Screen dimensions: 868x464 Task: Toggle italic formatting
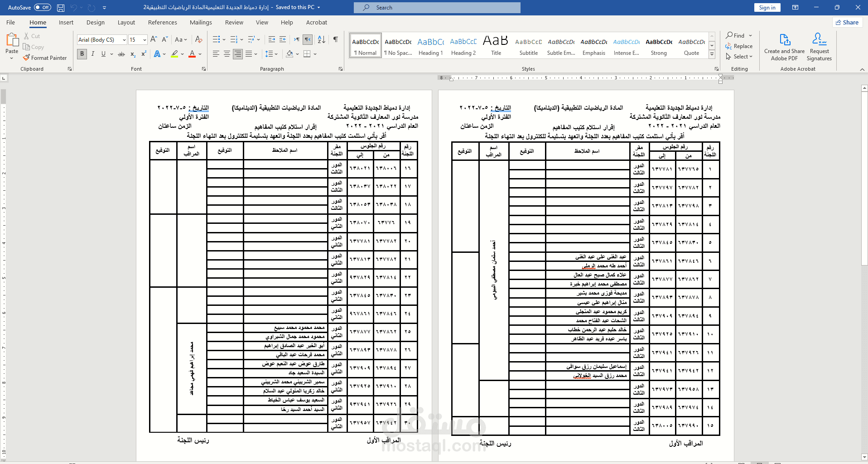(92, 54)
